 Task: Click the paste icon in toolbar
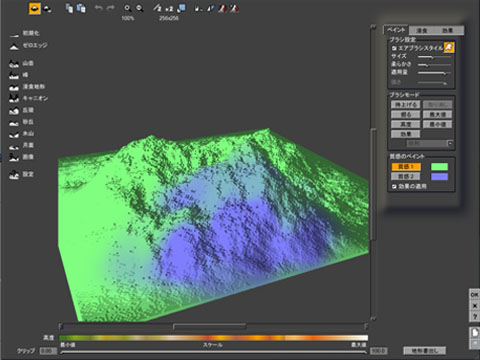pos(81,8)
